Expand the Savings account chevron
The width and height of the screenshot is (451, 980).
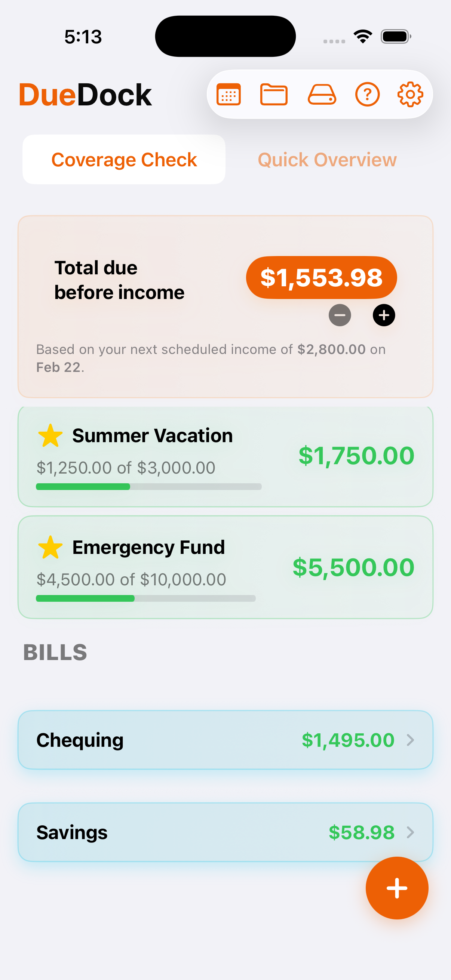coord(410,832)
